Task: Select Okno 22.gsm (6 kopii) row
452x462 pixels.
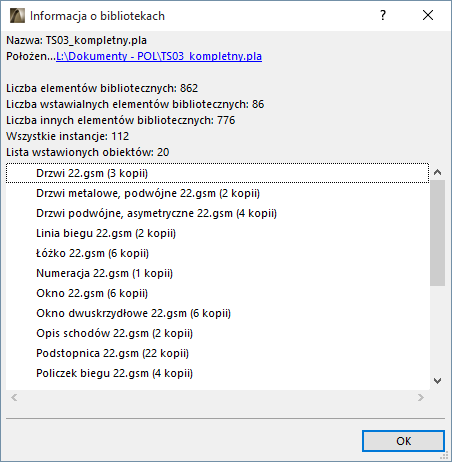Action: 217,293
